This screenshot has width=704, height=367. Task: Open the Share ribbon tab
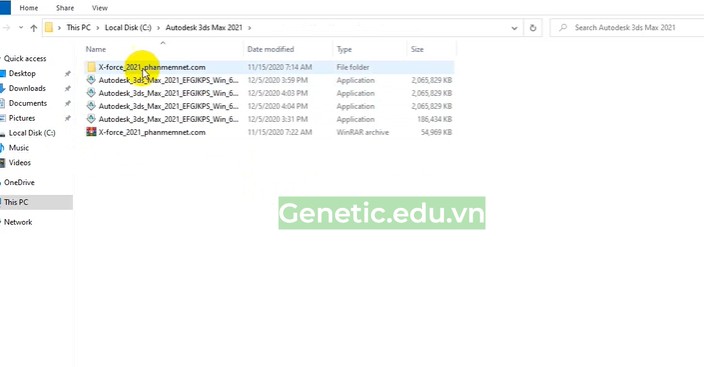click(65, 8)
